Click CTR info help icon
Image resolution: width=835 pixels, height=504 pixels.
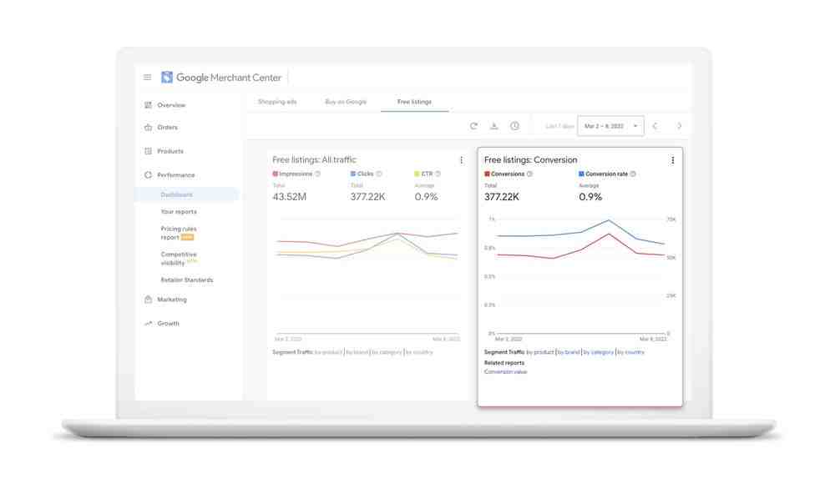pyautogui.click(x=438, y=174)
